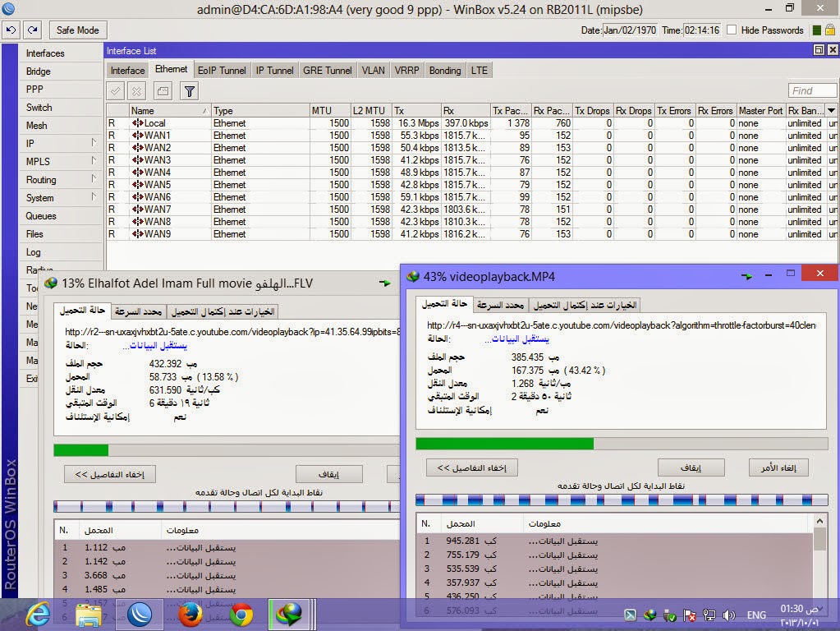840x631 pixels.
Task: Click IDM globe icon in Elhalfot download title
Action: (x=51, y=283)
